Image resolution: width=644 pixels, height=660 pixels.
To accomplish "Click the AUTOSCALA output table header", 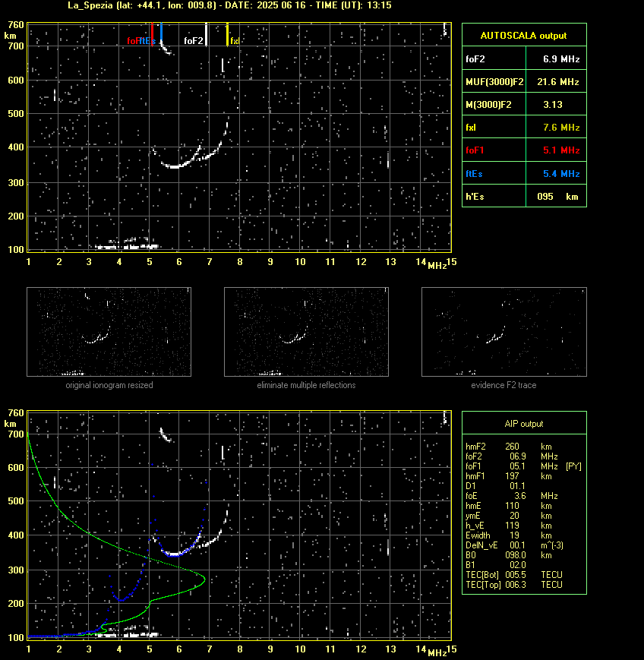I will click(x=524, y=36).
